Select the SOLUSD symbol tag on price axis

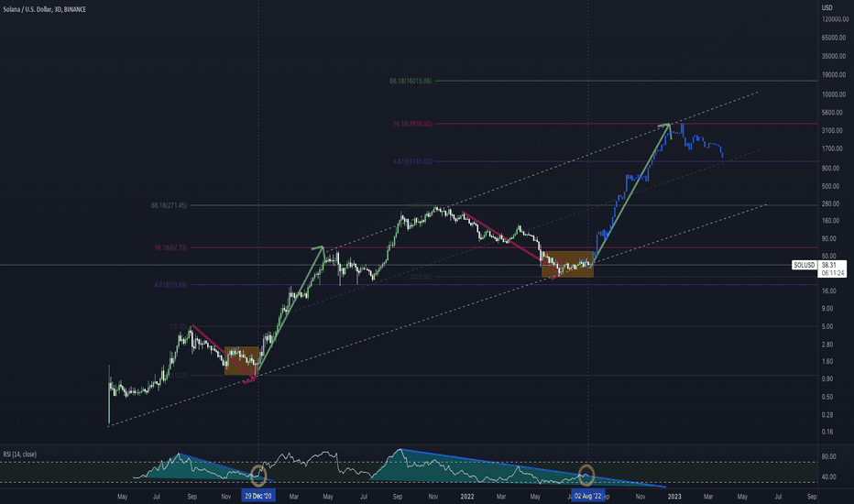805,266
